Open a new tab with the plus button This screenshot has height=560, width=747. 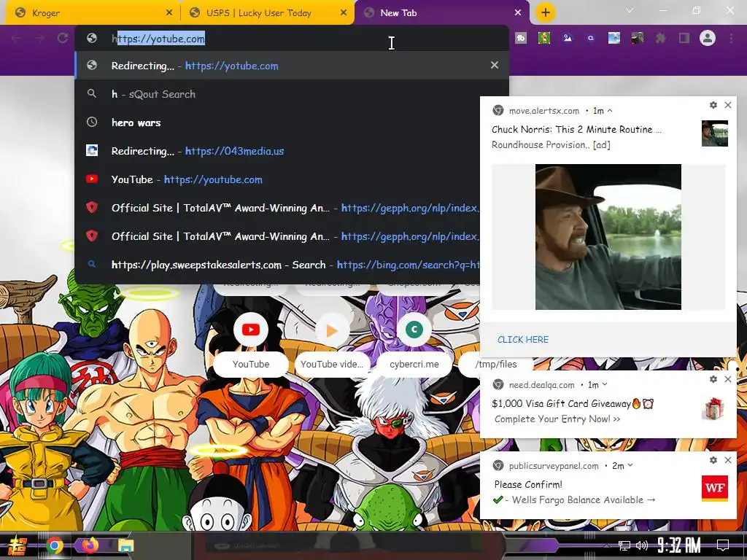[546, 12]
